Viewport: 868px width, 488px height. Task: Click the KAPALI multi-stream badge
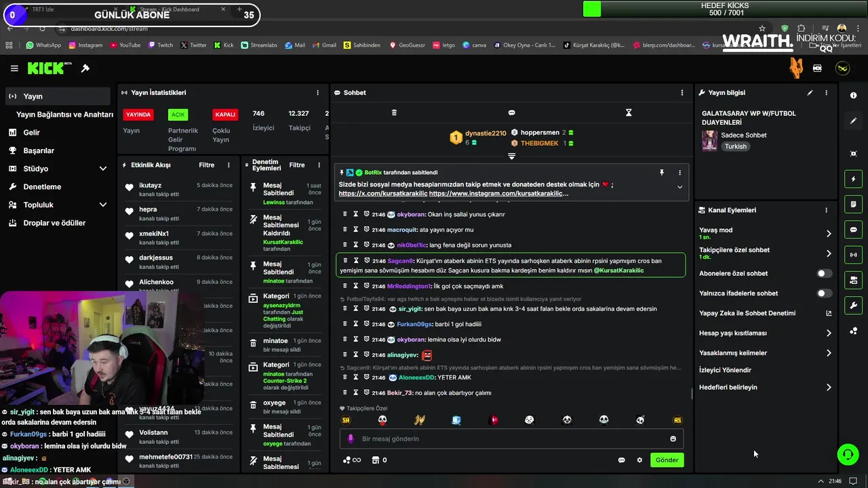pos(225,115)
